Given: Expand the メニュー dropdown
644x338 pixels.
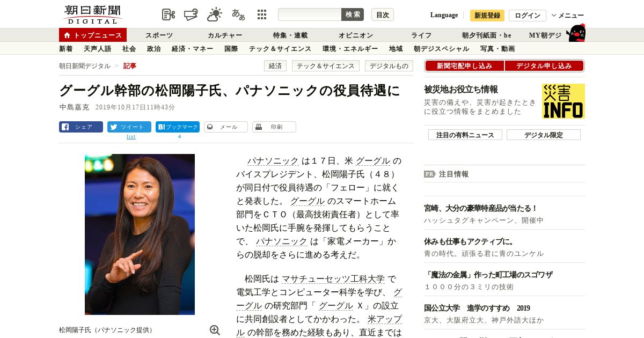Looking at the screenshot, I should point(568,16).
